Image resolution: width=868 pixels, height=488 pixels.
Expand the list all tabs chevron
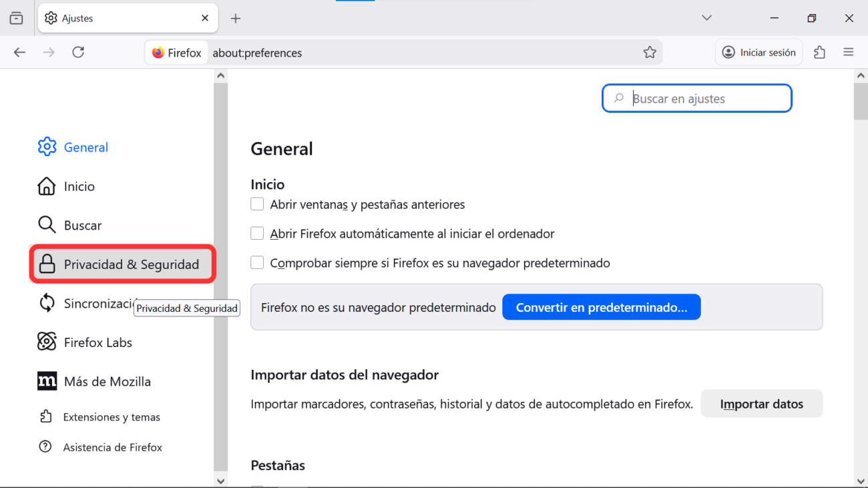(706, 18)
